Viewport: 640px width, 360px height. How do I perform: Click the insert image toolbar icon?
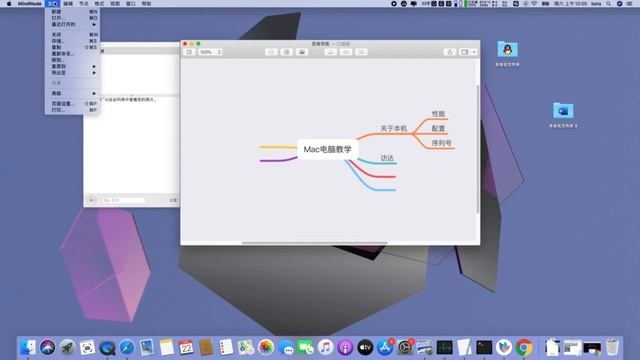[x=302, y=52]
